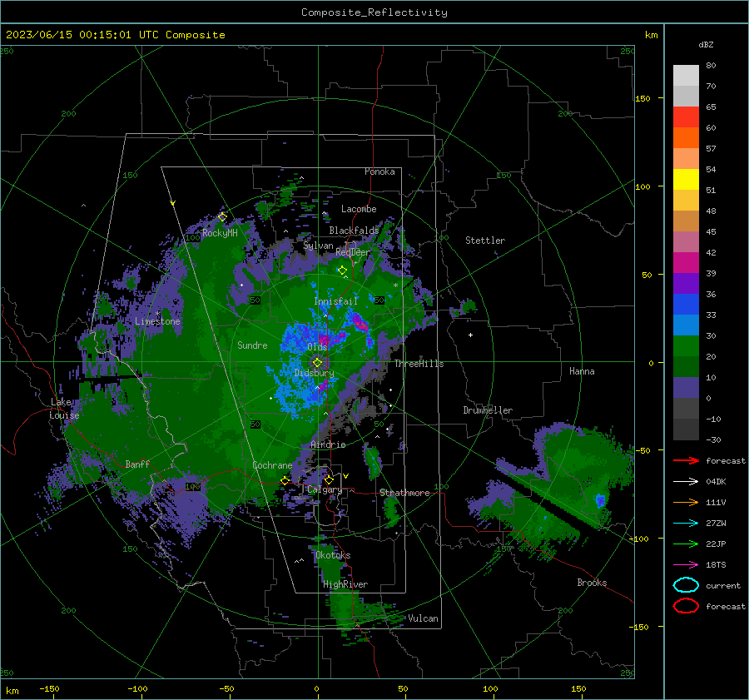
Task: Pick the green 22JP arrow icon
Action: click(686, 544)
